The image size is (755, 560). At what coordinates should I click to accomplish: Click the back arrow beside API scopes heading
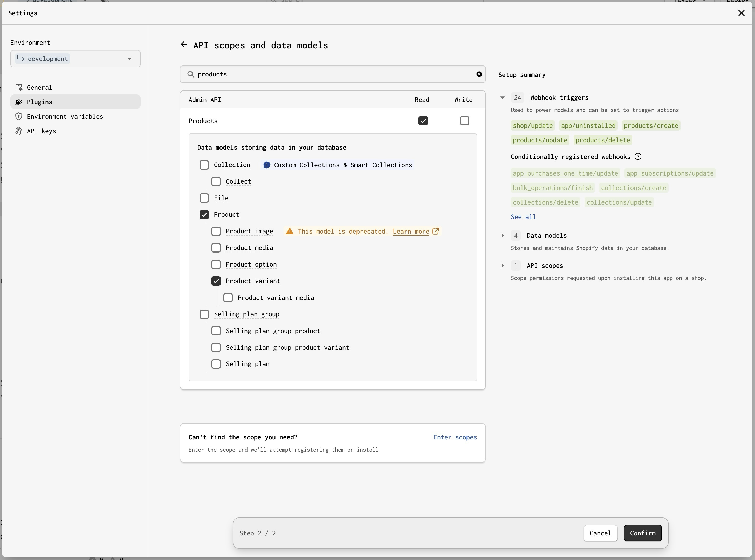184,45
